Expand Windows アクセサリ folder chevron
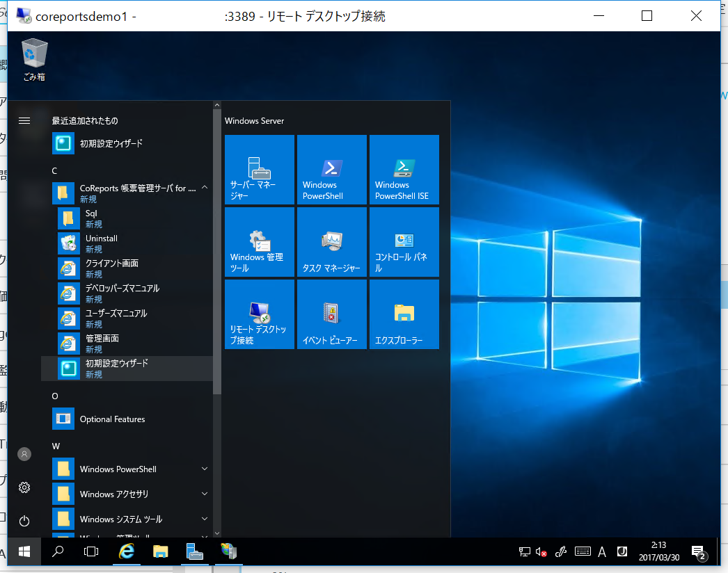728x573 pixels. coord(205,494)
